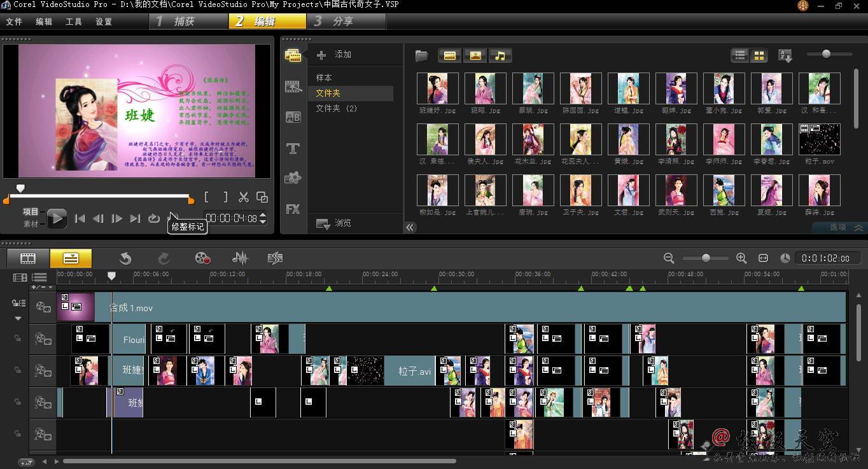The width and height of the screenshot is (868, 469).
Task: Jump to the End button
Action: [x=135, y=218]
